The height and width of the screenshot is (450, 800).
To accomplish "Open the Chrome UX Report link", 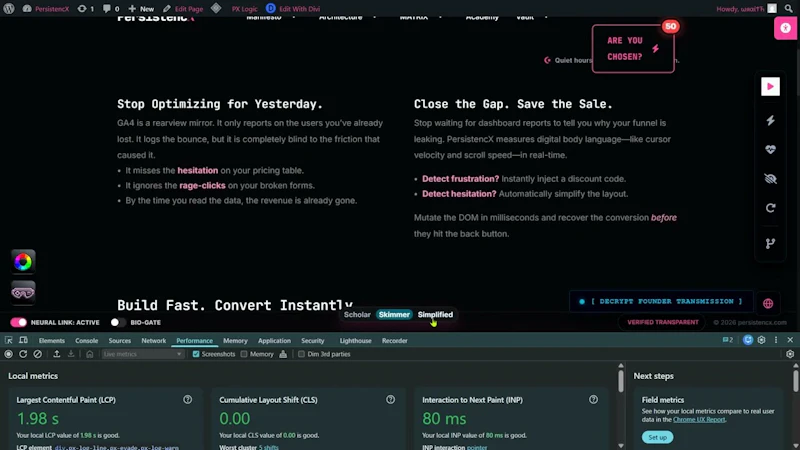I will pos(698,419).
